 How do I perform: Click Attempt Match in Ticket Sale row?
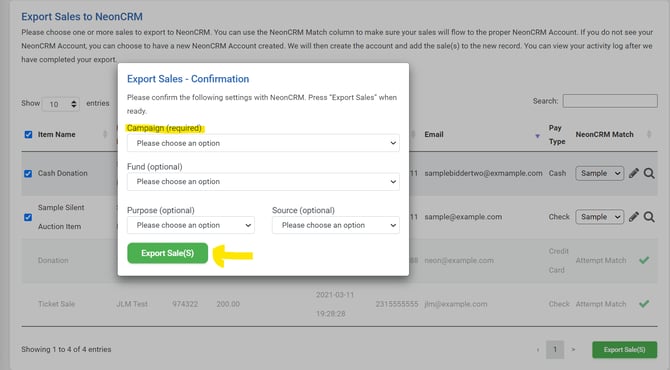(601, 304)
